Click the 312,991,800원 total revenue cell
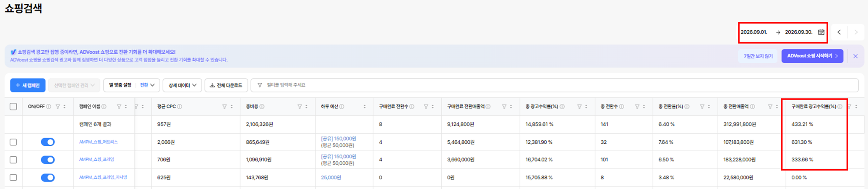Viewport: 868px width, 189px height. (x=740, y=124)
